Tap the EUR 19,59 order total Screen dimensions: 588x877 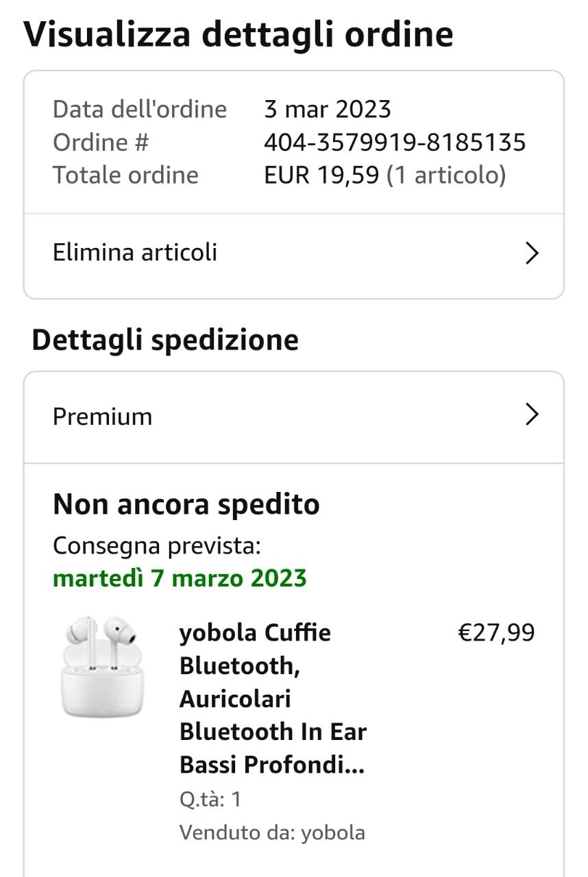click(321, 175)
